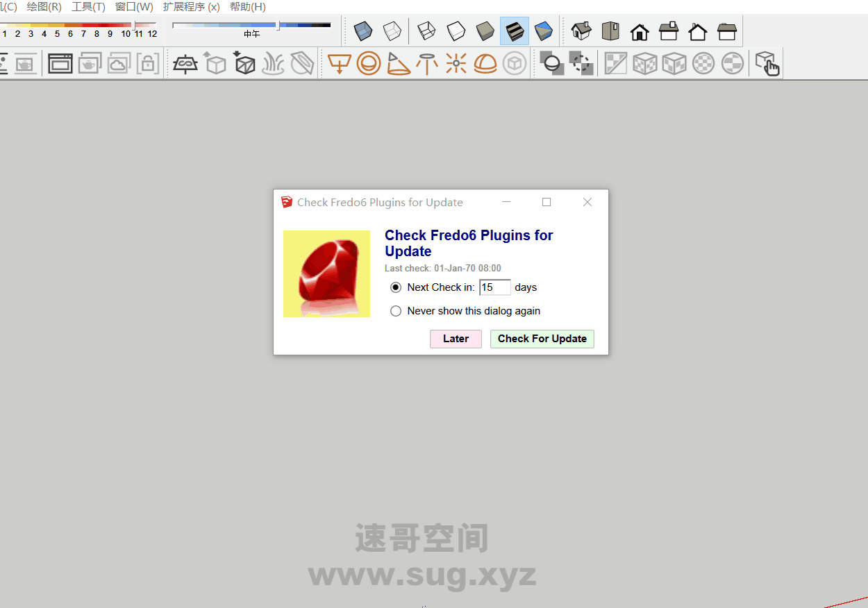
Task: Click solid sphere with squares icon
Action: [552, 64]
